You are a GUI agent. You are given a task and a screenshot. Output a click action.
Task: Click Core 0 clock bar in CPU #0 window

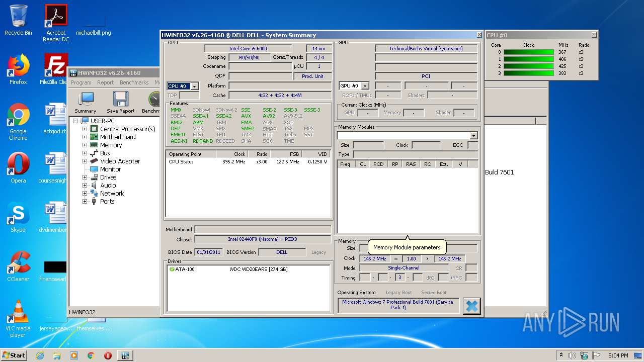pos(529,52)
